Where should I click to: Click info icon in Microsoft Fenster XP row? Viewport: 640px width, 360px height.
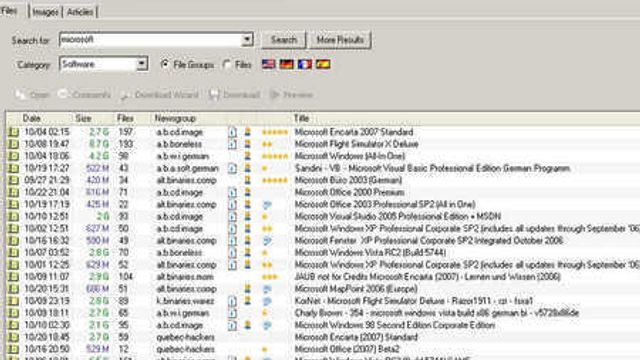coord(232,240)
